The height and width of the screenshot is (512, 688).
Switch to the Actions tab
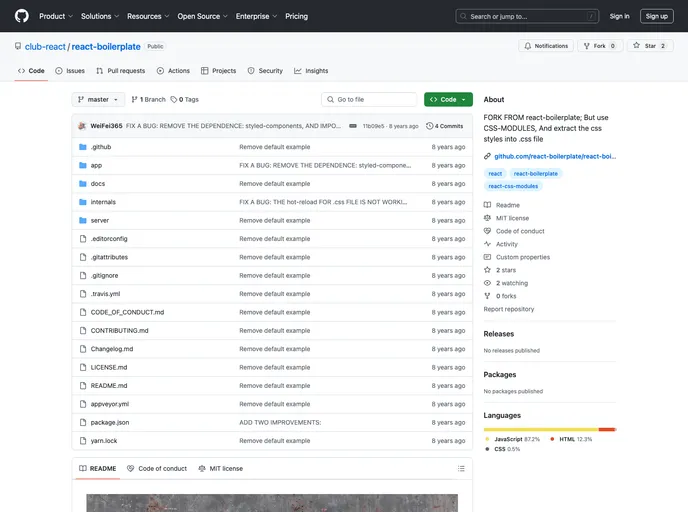pyautogui.click(x=173, y=71)
